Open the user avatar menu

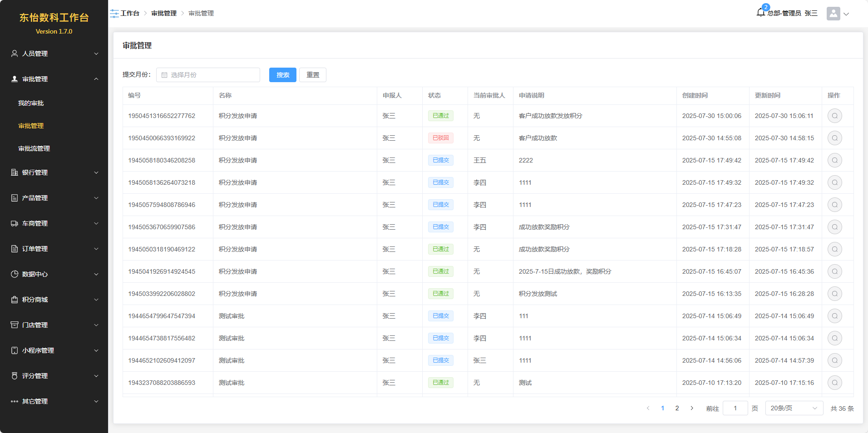833,14
